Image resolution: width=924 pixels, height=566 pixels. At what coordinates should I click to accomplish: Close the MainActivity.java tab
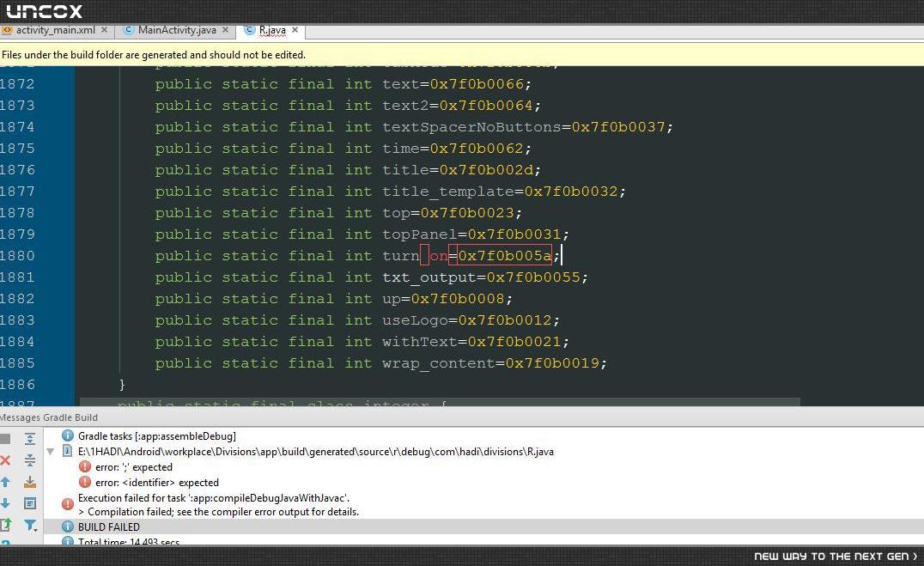click(225, 30)
